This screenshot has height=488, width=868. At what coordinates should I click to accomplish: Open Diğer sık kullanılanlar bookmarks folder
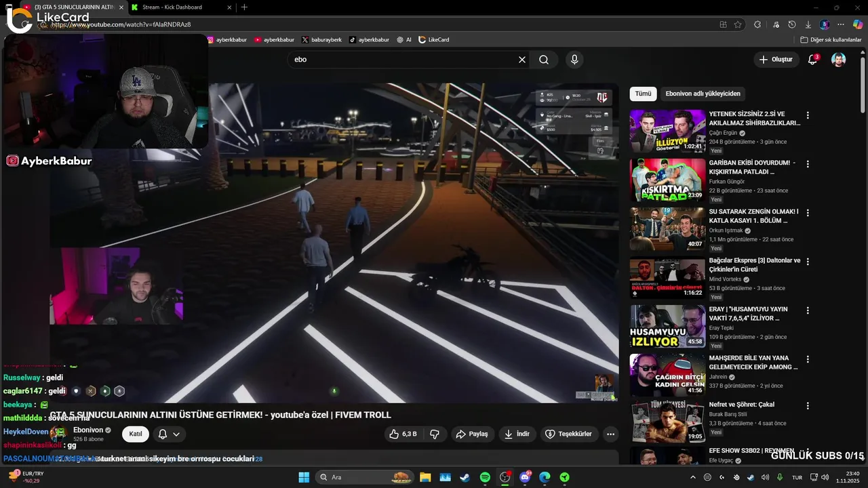831,40
